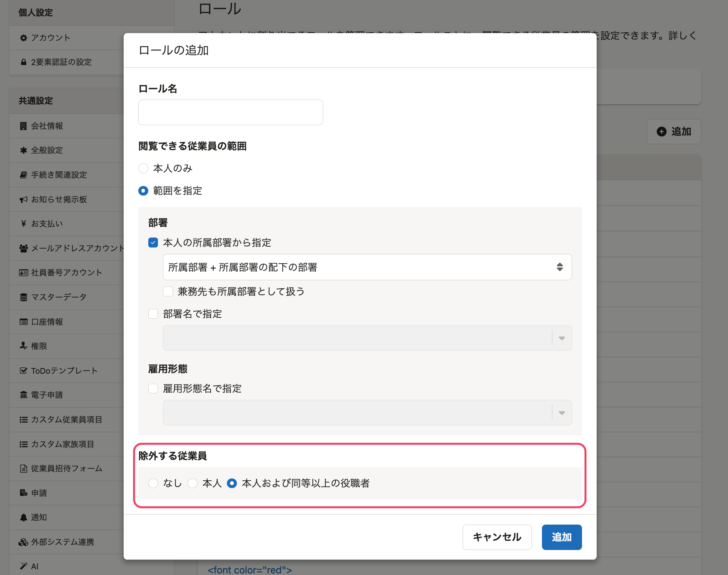The width and height of the screenshot is (728, 575).
Task: Click the AI wand icon in sidebar
Action: (23, 566)
